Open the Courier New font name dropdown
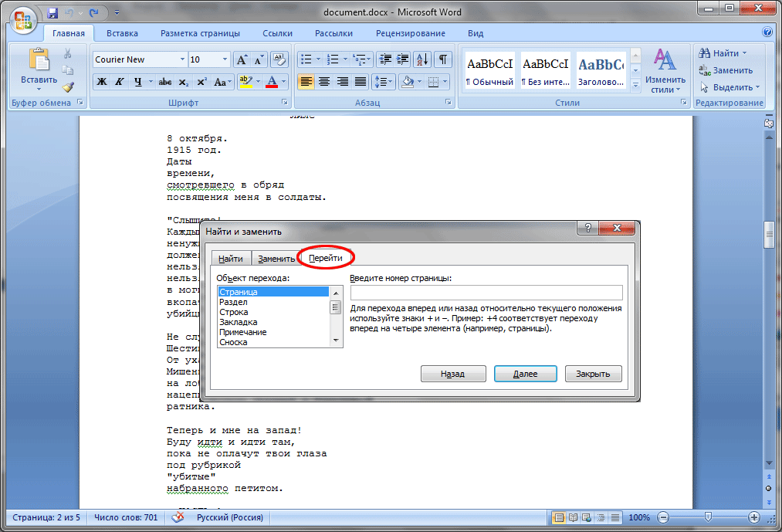 182,59
